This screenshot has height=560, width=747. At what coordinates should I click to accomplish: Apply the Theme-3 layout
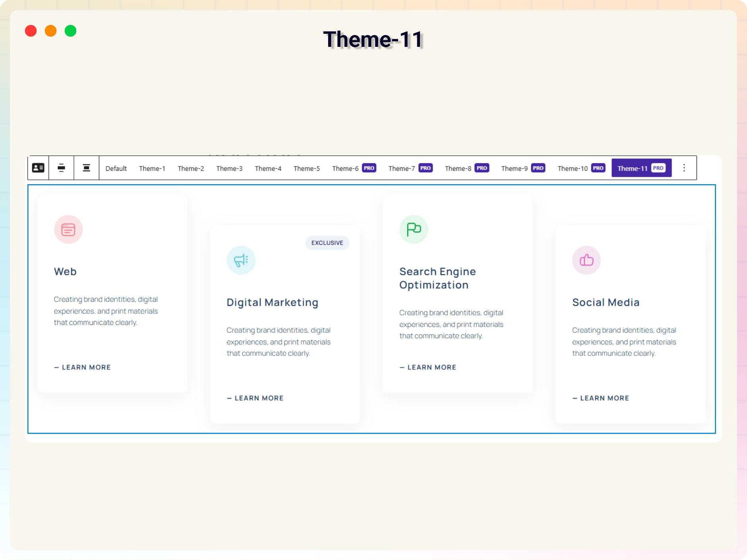[229, 168]
